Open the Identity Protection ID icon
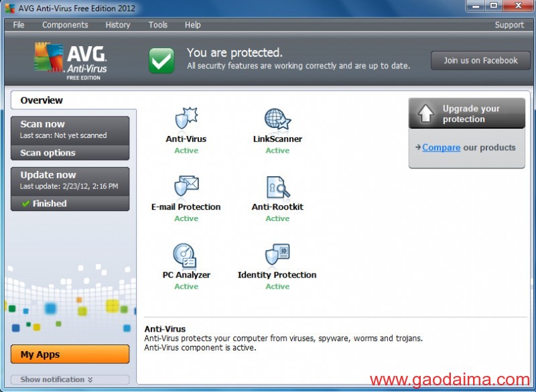The width and height of the screenshot is (536, 392). (x=277, y=254)
